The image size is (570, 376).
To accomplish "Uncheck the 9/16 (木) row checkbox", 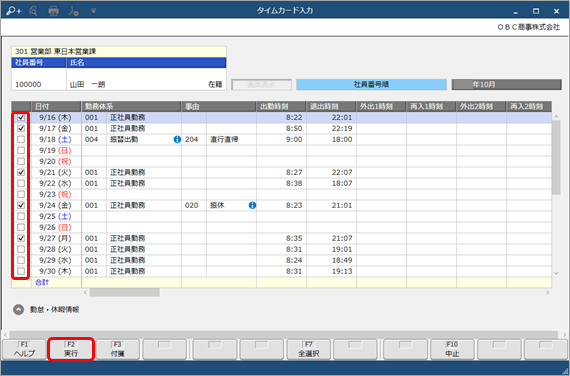I will pos(21,117).
